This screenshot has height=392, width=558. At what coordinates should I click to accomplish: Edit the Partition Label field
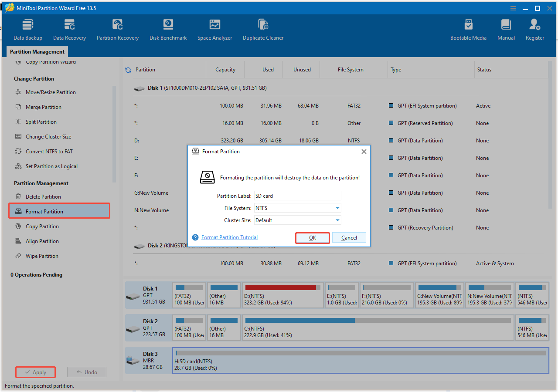298,196
